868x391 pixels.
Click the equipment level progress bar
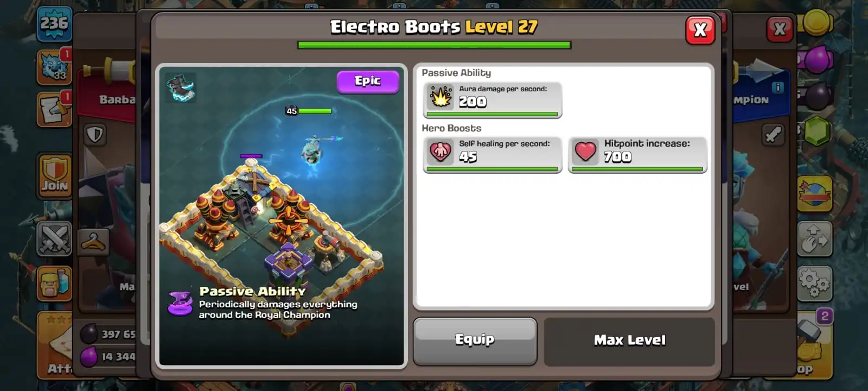(x=434, y=45)
